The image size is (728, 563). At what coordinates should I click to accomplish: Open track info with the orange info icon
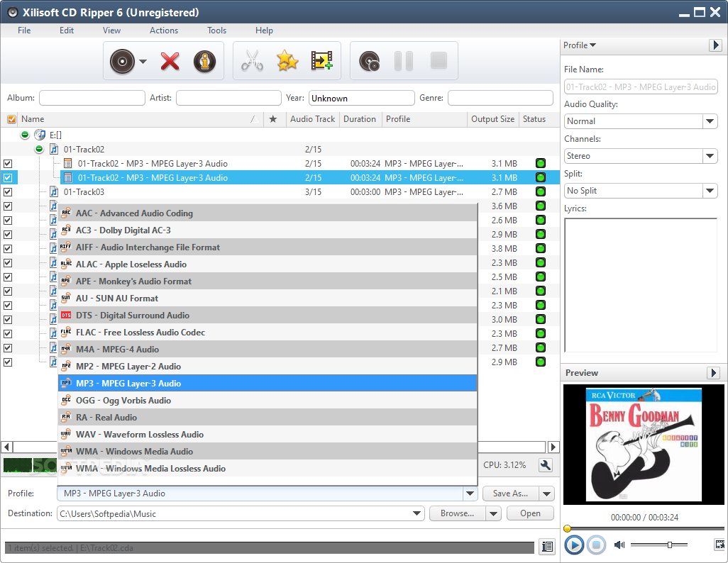click(x=205, y=61)
